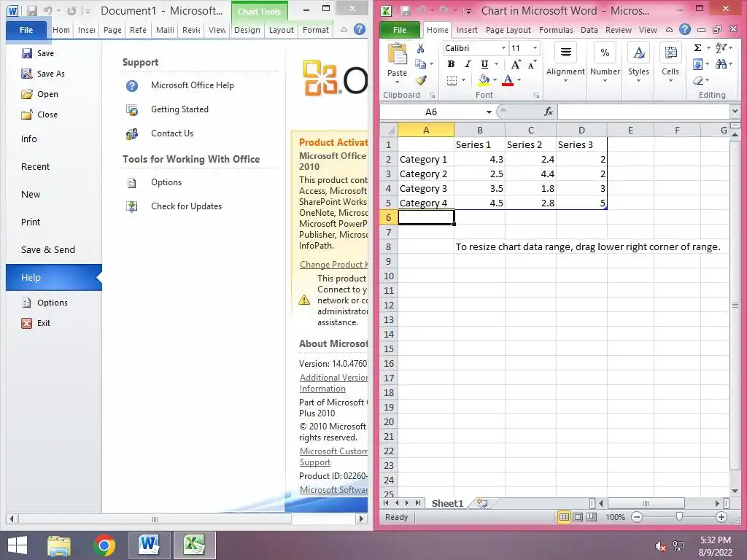Adjust the Excel zoom slider handle
The height and width of the screenshot is (560, 747).
point(679,517)
